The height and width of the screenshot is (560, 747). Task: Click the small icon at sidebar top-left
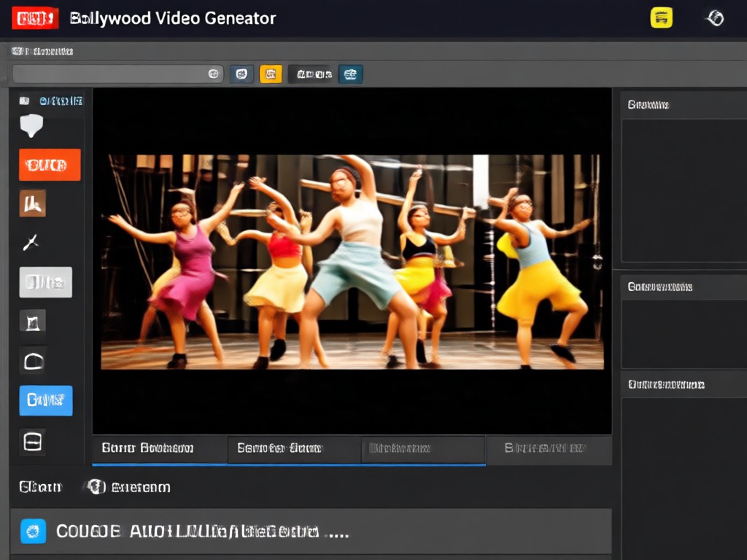point(24,101)
